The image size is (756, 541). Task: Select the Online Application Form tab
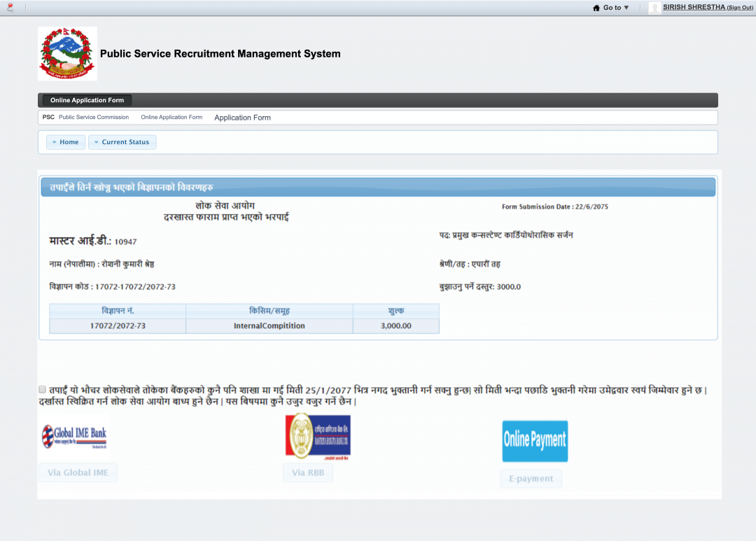87,100
